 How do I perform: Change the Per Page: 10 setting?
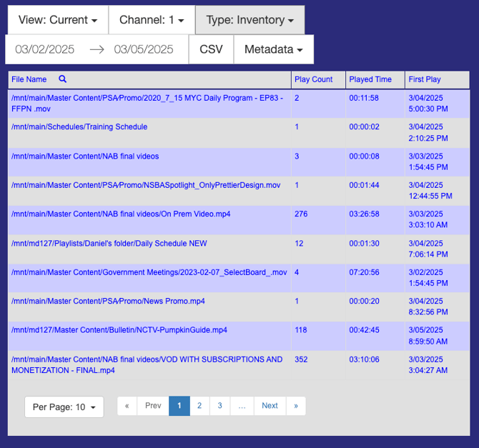64,407
